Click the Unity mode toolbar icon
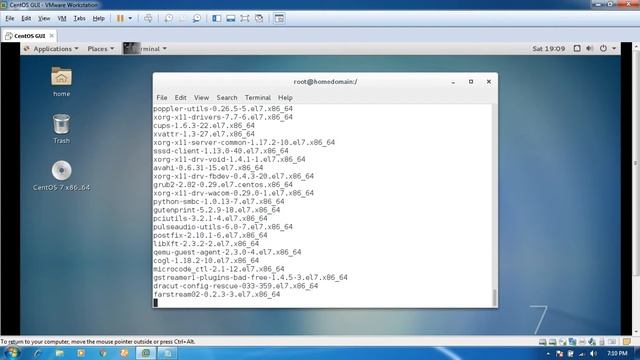The image size is (640, 360). coord(259,18)
